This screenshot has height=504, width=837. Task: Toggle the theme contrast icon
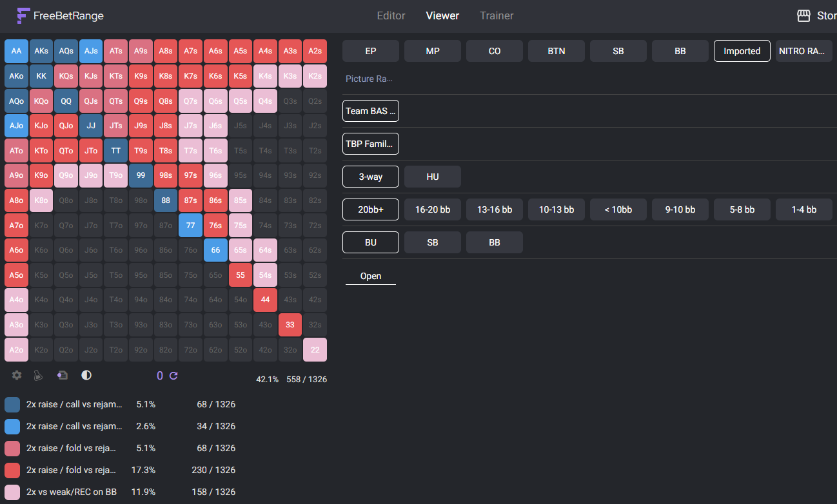pos(86,375)
